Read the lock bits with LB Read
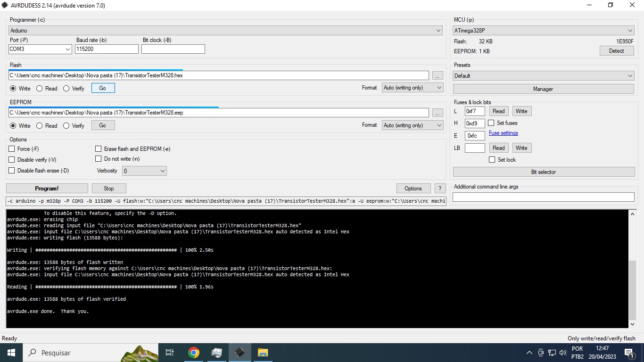 click(x=499, y=148)
